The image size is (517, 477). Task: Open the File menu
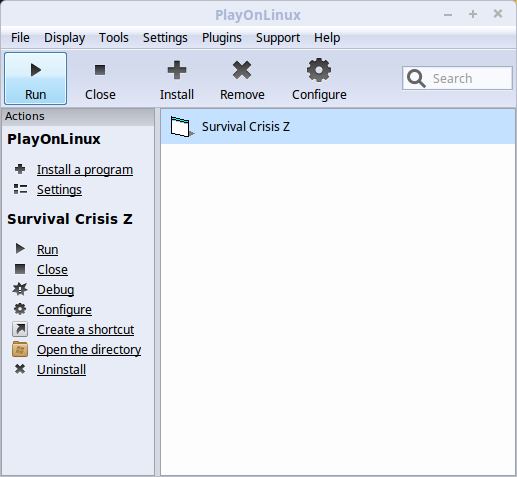20,38
